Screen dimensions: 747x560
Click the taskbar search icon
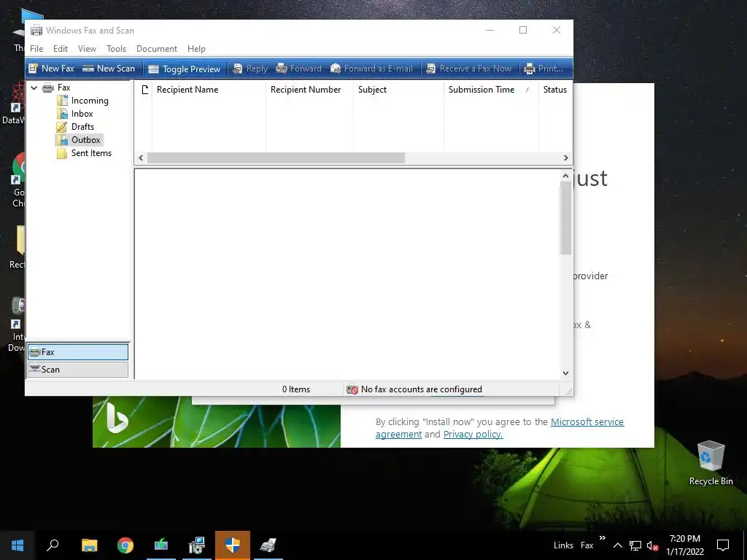[x=53, y=545]
